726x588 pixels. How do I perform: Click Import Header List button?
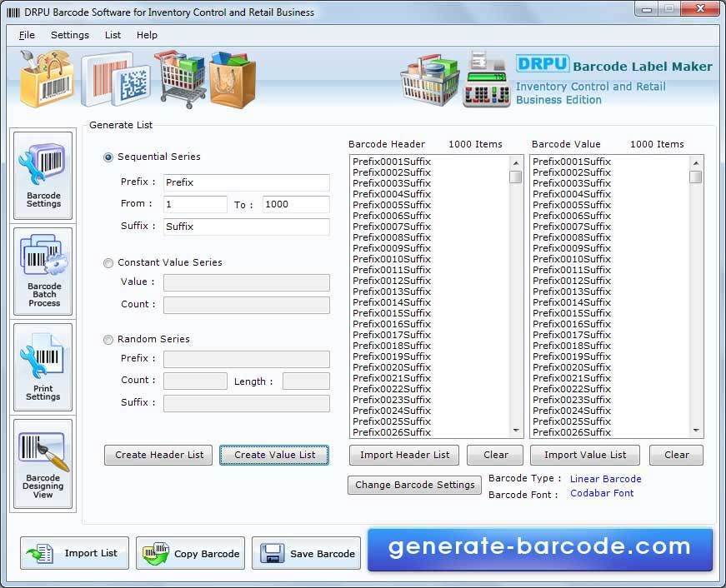click(404, 455)
